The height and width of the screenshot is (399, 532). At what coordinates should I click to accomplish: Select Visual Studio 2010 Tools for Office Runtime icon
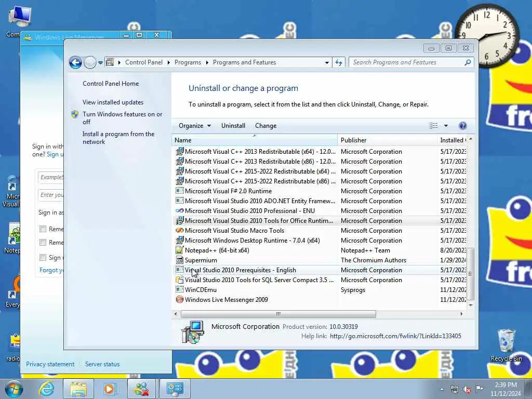coord(179,220)
